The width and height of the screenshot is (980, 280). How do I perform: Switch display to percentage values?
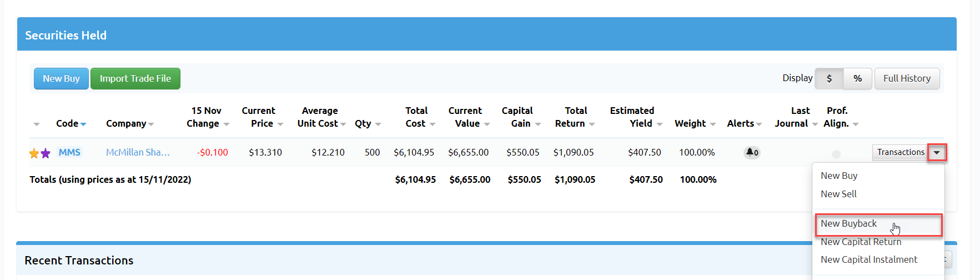tap(857, 78)
